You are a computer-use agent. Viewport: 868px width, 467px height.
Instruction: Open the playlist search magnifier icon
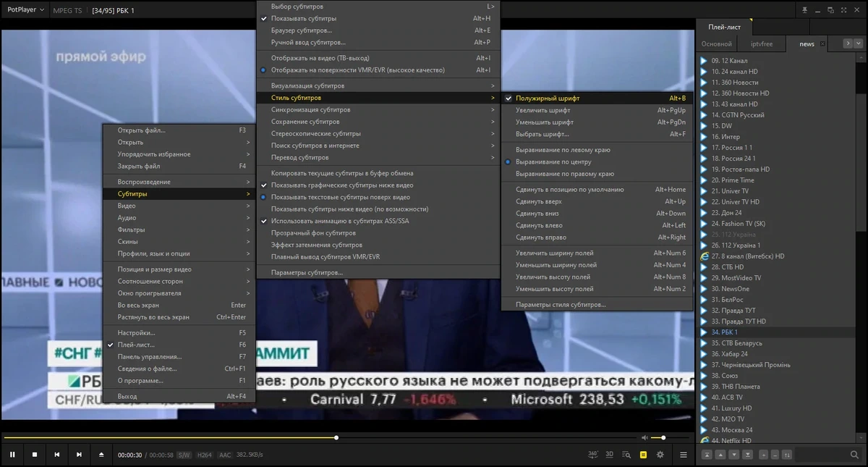pyautogui.click(x=854, y=455)
